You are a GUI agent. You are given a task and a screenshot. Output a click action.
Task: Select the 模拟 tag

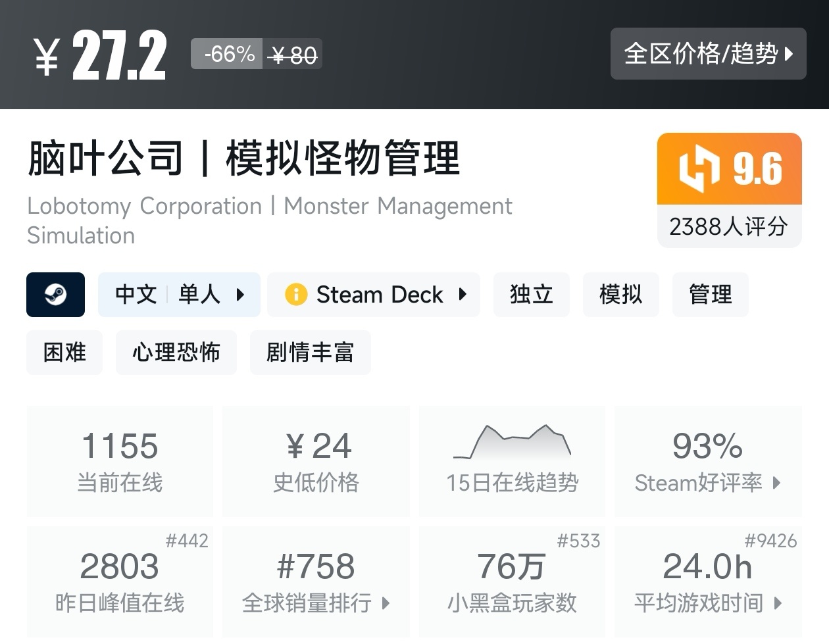click(621, 295)
